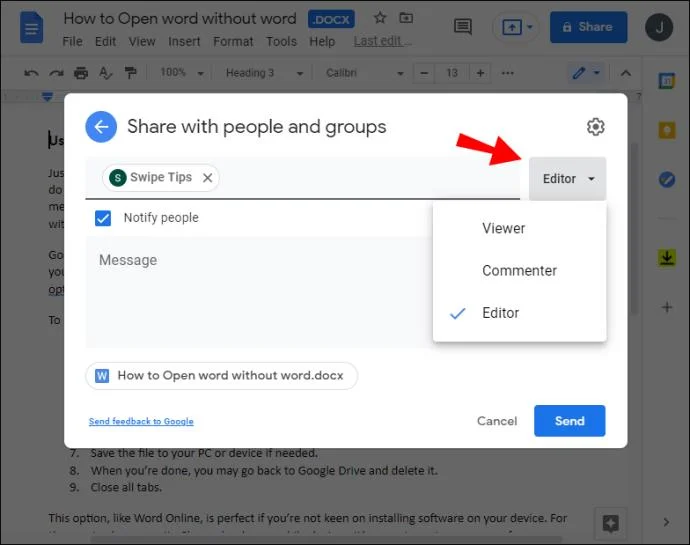Click the print icon

[81, 73]
